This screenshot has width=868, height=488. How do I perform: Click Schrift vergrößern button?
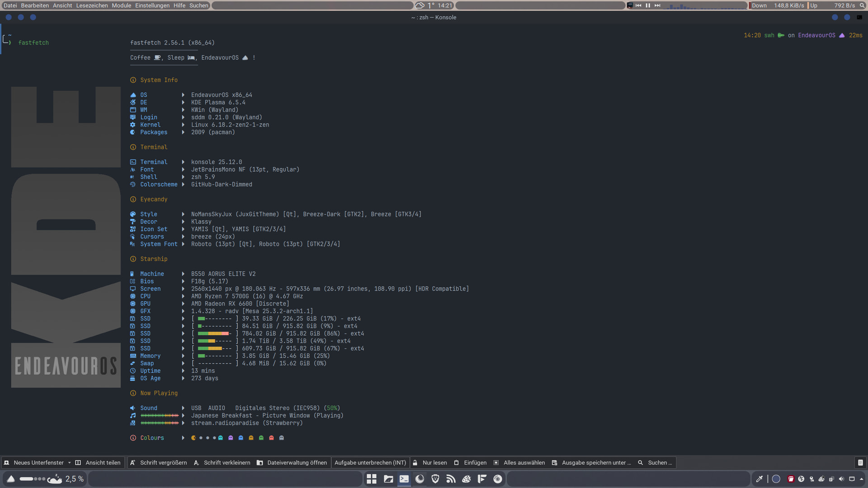coord(158,463)
